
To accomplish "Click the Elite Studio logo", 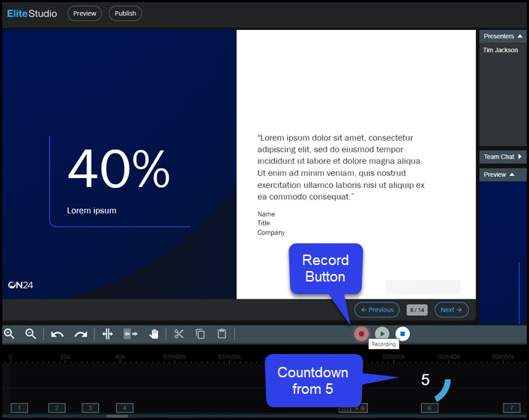I will [x=32, y=13].
